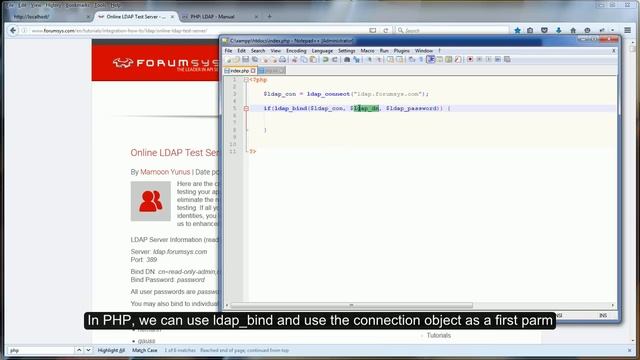Image resolution: width=640 pixels, height=360 pixels.
Task: Open the Window menu in Notepad++
Action: pos(424,51)
